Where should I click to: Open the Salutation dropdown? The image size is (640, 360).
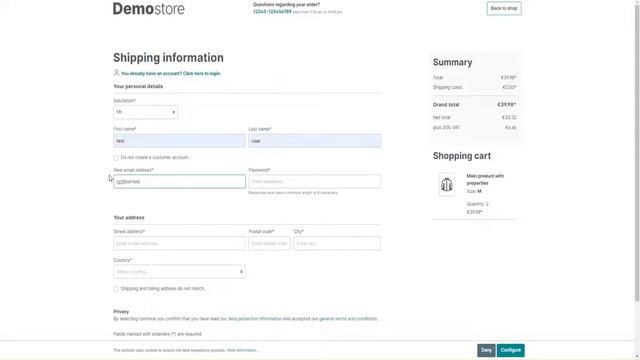pyautogui.click(x=145, y=112)
